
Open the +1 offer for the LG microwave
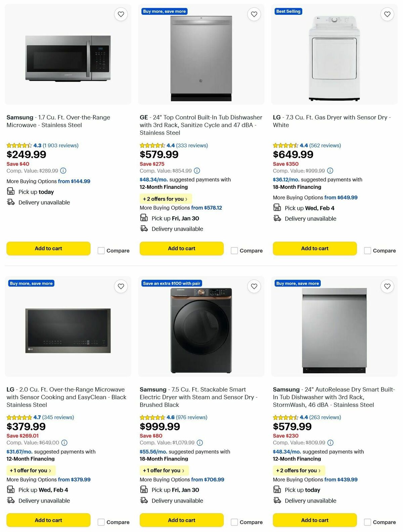(31, 471)
